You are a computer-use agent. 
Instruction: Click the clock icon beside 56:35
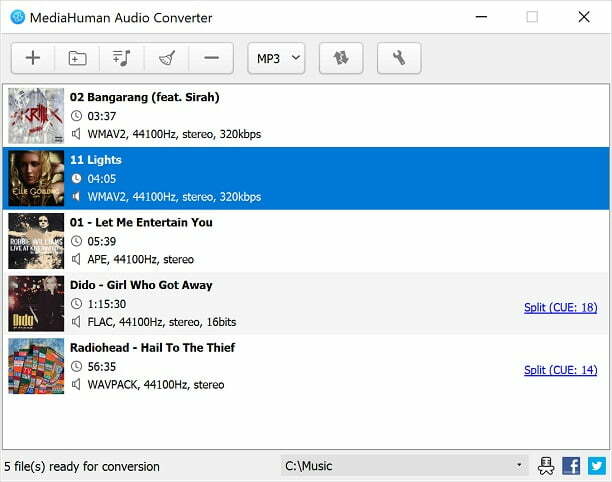76,366
